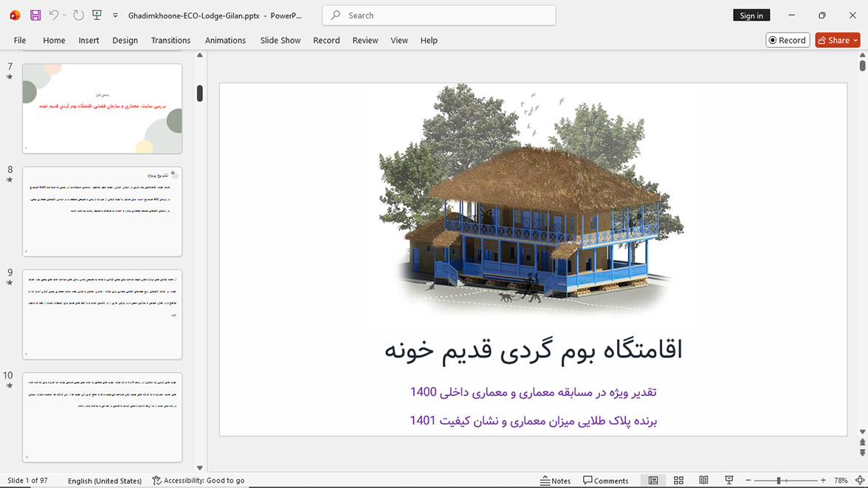Launch Slide Show view from status bar
The height and width of the screenshot is (488, 868).
[x=729, y=480]
